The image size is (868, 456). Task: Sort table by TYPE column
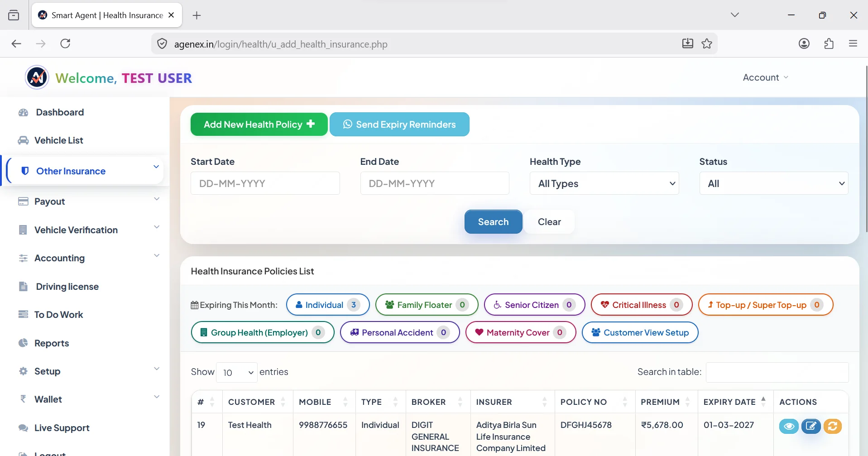380,402
